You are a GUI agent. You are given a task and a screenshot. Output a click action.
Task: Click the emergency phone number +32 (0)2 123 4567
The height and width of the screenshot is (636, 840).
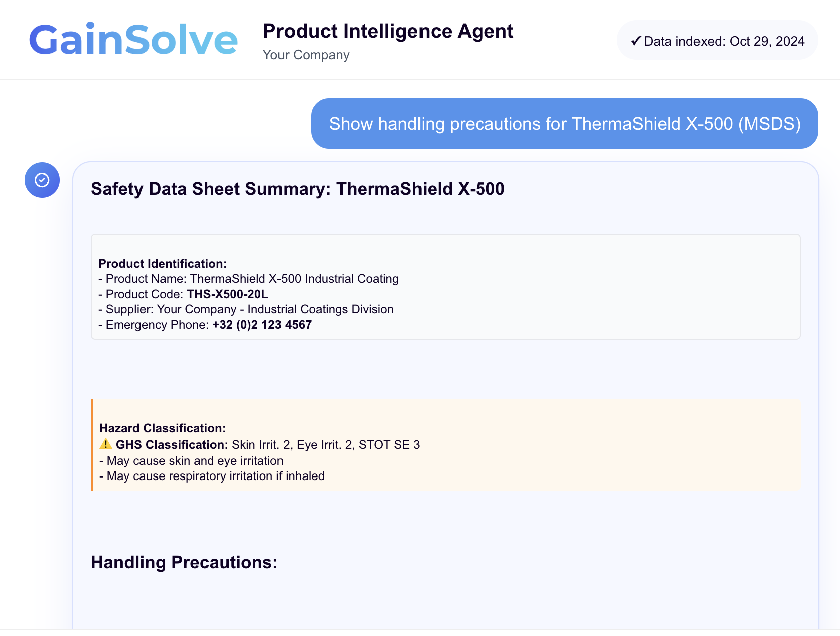[x=261, y=325]
